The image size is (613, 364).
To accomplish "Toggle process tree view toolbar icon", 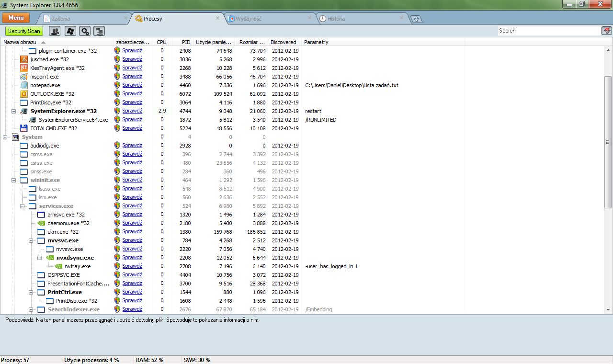I will pos(99,31).
